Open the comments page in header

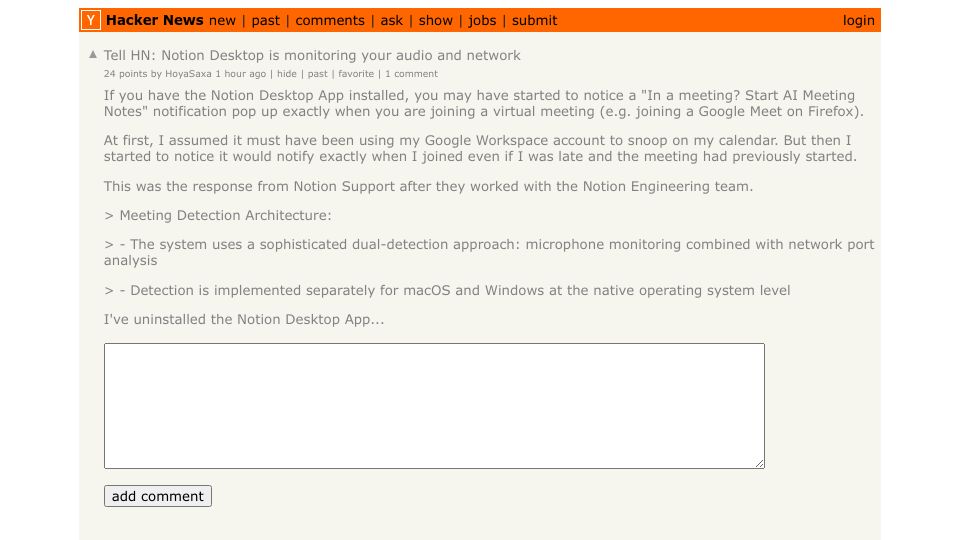click(x=329, y=21)
